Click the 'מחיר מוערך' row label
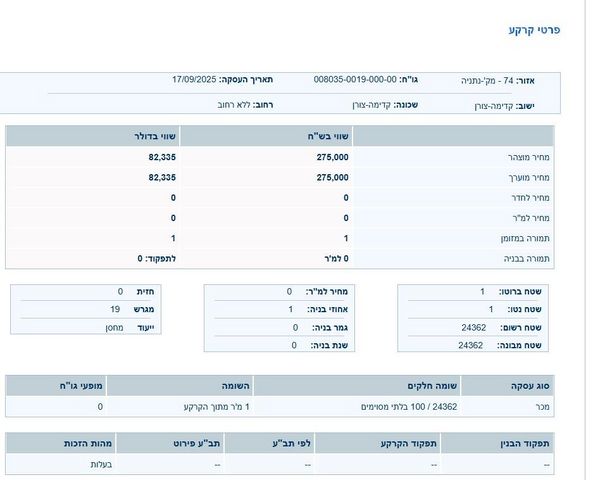Image resolution: width=593 pixels, height=480 pixels. 529,177
